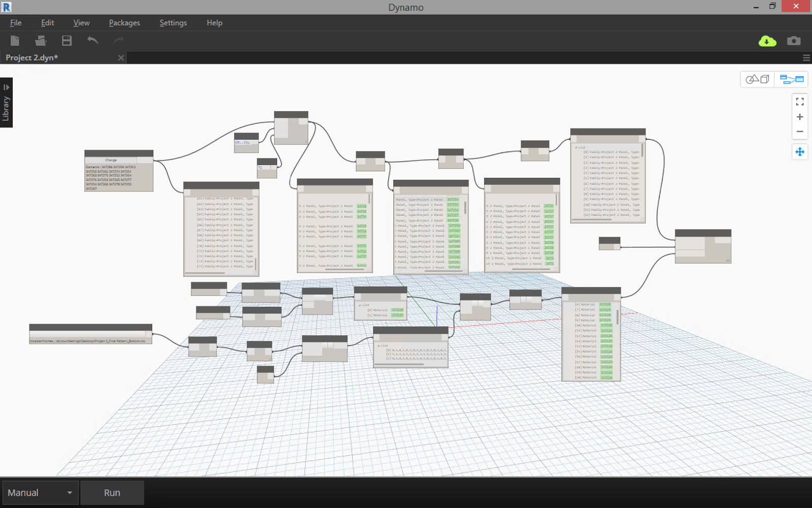The height and width of the screenshot is (508, 812).
Task: Activate the blue pan arrows tool
Action: point(800,152)
